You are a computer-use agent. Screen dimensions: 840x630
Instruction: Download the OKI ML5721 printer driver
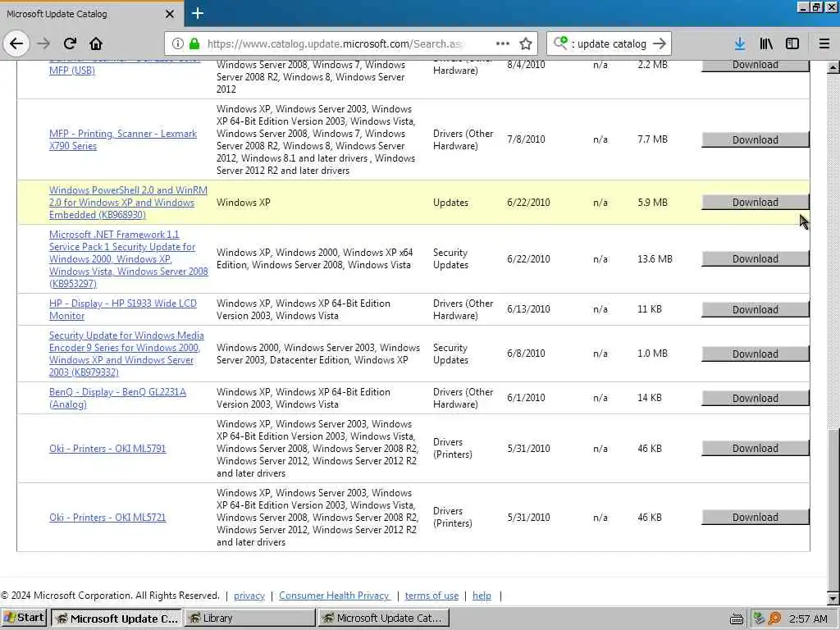756,518
